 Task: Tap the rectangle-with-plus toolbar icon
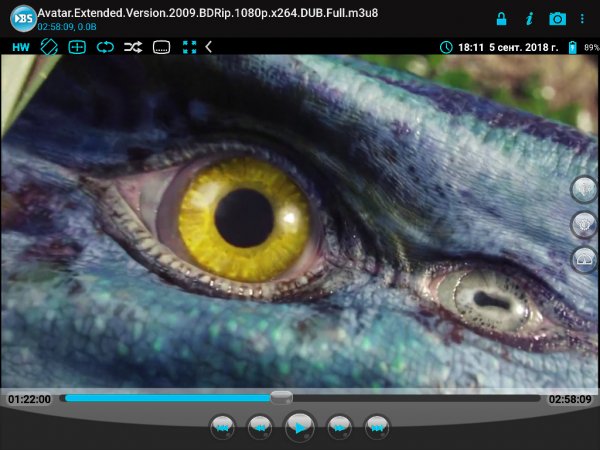(x=77, y=47)
